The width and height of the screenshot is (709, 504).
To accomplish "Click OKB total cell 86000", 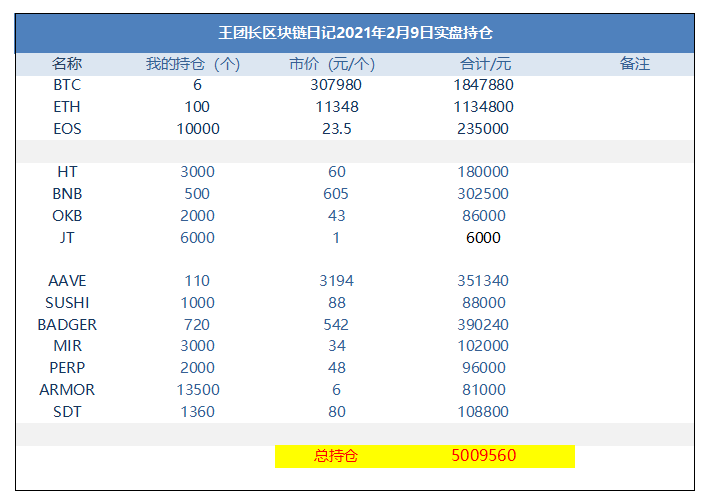I will 484,217.
